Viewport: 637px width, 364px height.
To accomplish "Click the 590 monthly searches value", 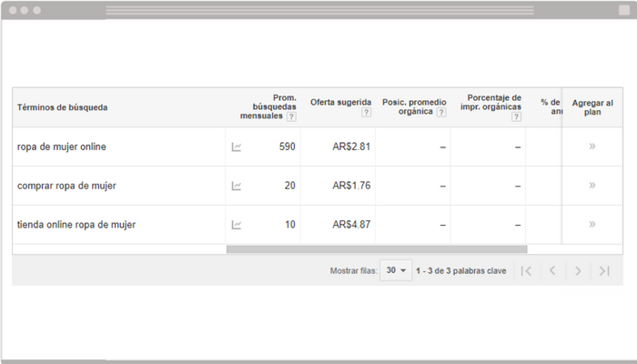I will [288, 147].
